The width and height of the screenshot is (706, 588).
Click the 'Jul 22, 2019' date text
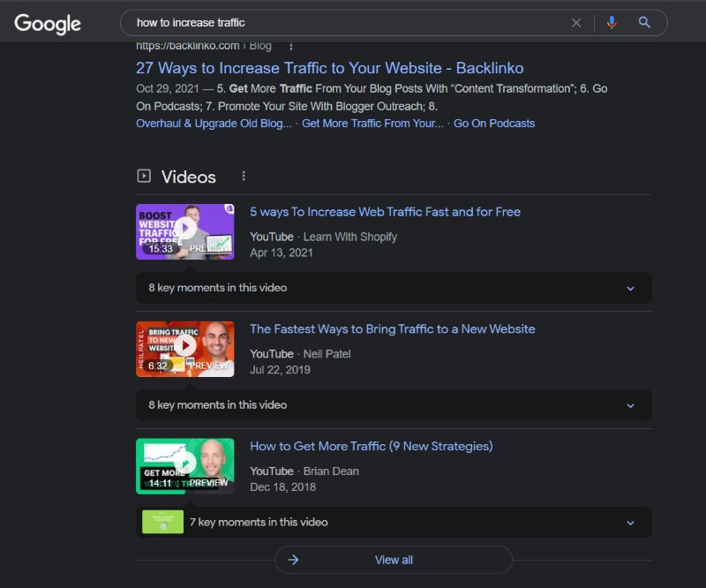tap(280, 370)
